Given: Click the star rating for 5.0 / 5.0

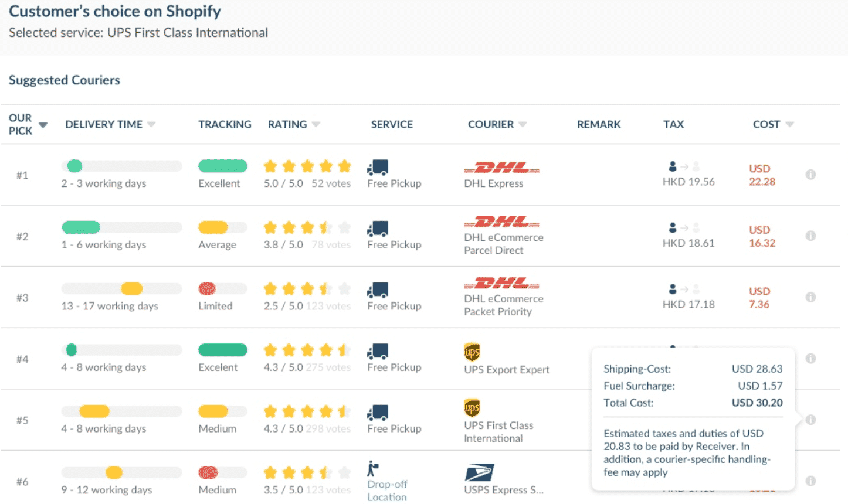Looking at the screenshot, I should (x=307, y=166).
